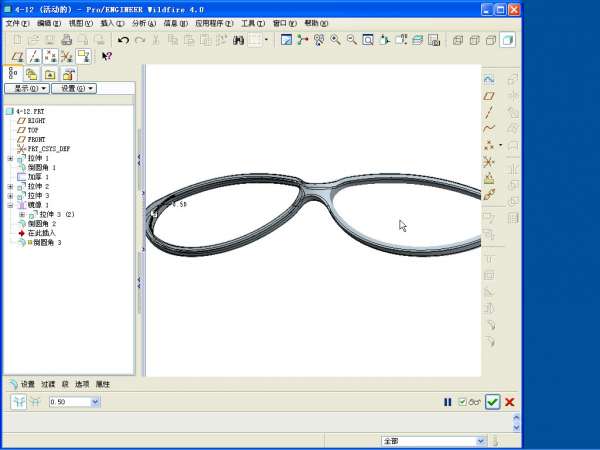Pause the feature tool with the pause icon
600x450 pixels.
(448, 402)
